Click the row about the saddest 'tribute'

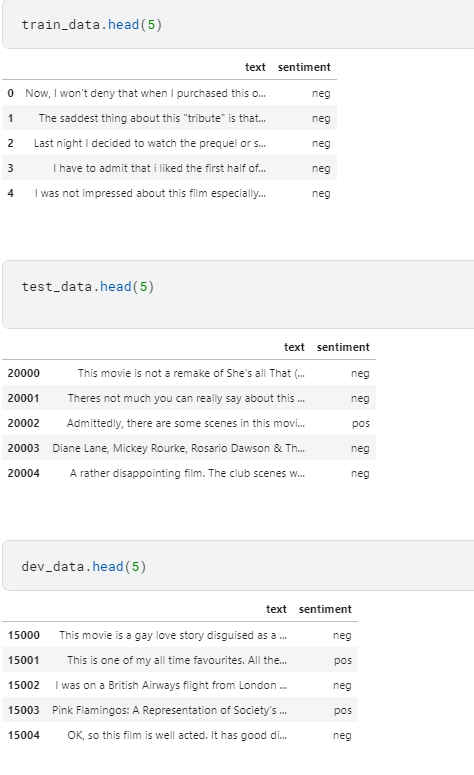click(152, 118)
